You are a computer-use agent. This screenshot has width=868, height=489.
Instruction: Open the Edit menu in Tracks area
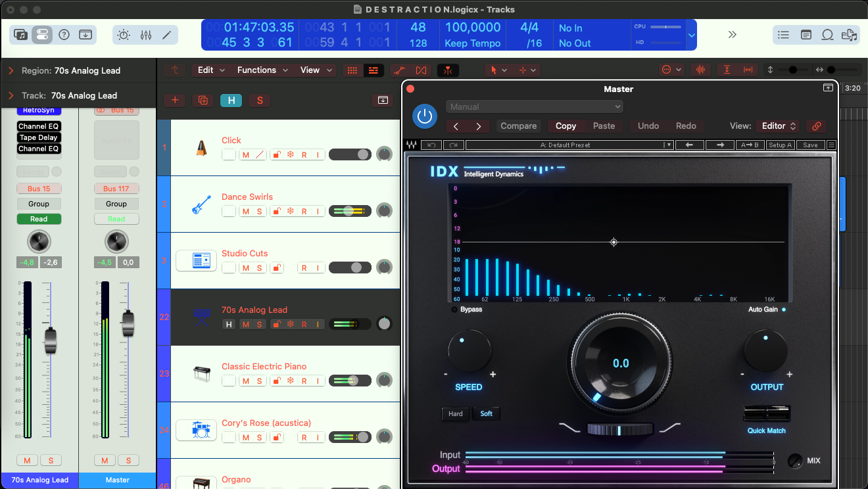(x=211, y=70)
